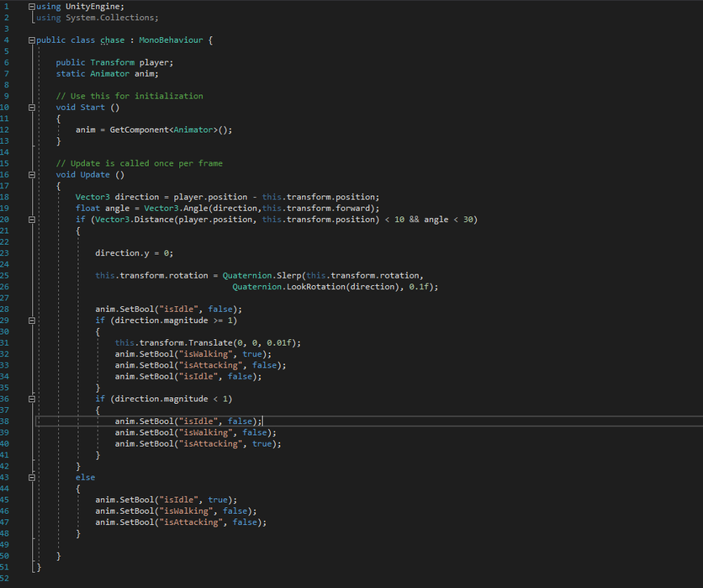The height and width of the screenshot is (588, 703).
Task: Collapse the Update method body
Action: coord(32,175)
